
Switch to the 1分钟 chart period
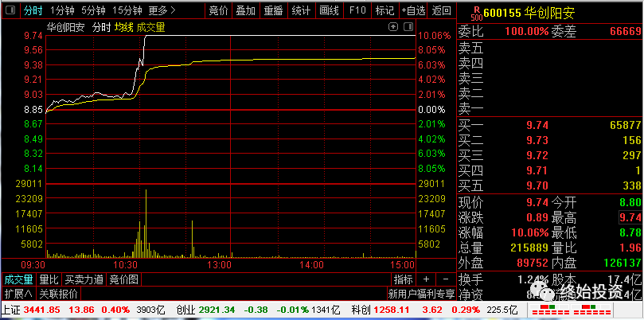(x=62, y=10)
